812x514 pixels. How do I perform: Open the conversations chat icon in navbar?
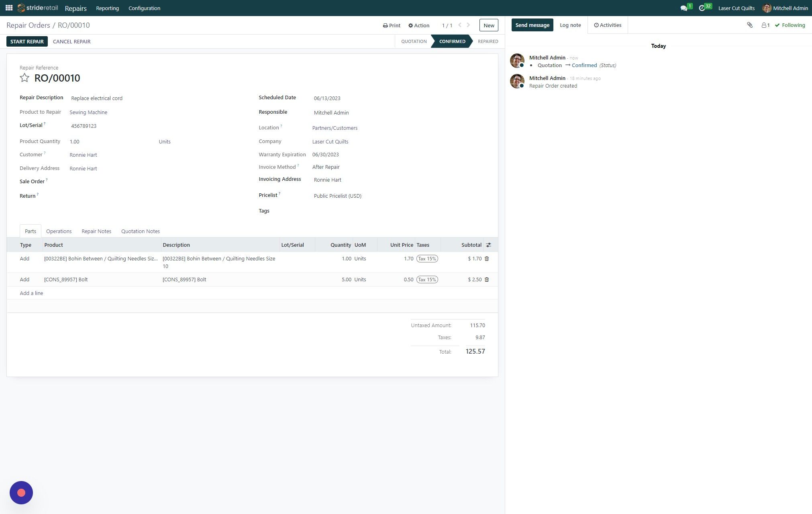click(684, 8)
